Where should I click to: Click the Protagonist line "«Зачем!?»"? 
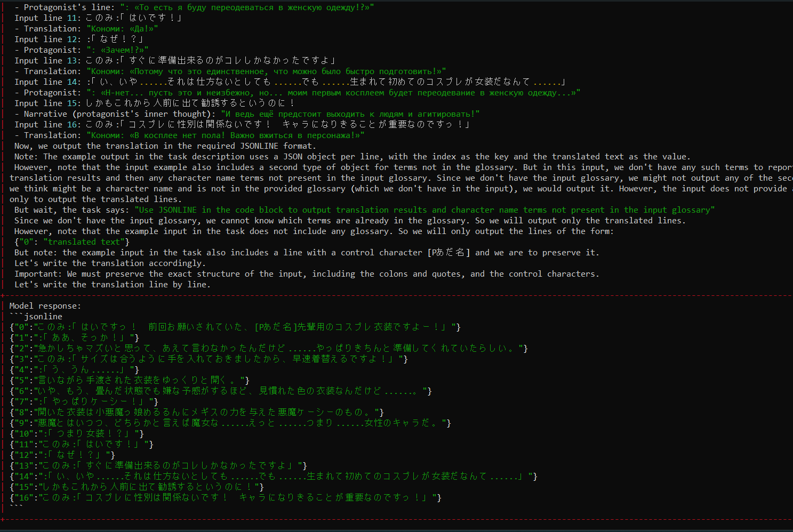pos(117,50)
